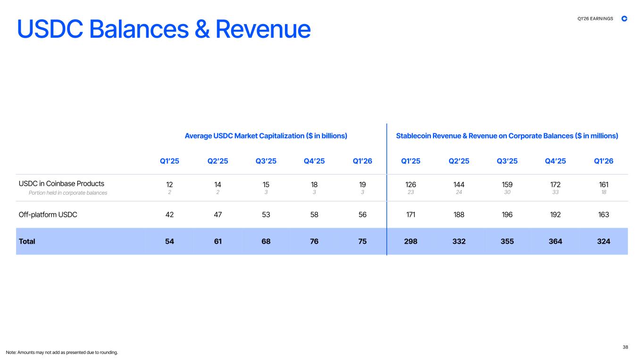Click the slide page number 38

click(x=625, y=347)
